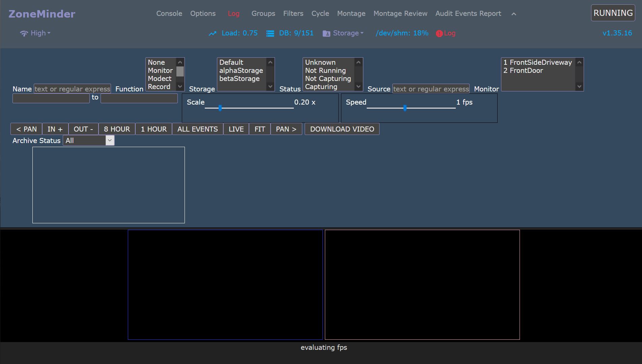Image resolution: width=642 pixels, height=364 pixels.
Task: Open the Archive Status combo box
Action: pos(89,141)
